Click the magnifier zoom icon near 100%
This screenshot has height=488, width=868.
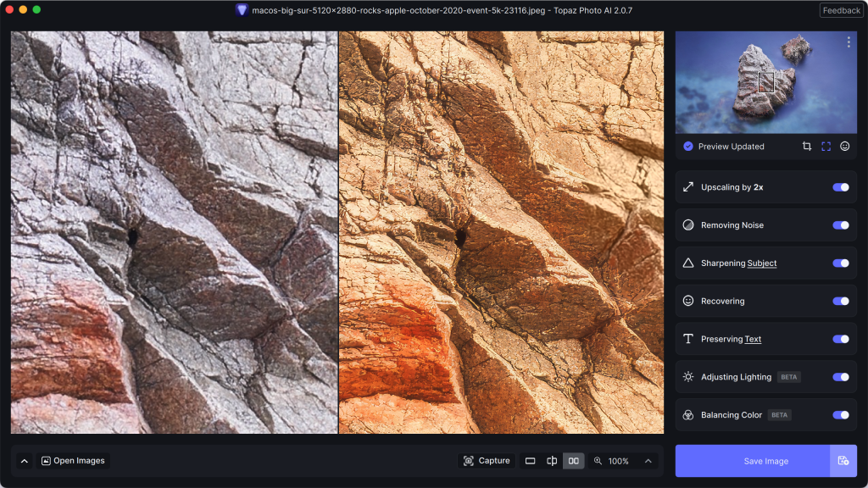pyautogui.click(x=598, y=461)
